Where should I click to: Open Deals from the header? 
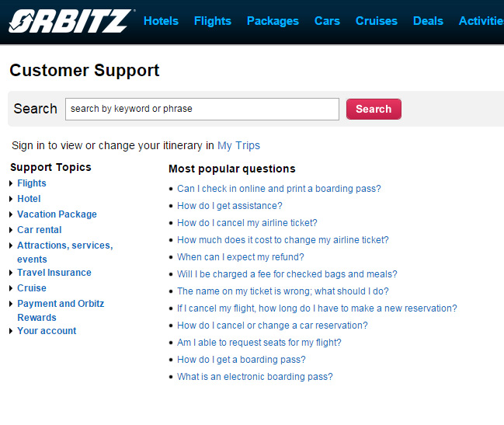[428, 21]
